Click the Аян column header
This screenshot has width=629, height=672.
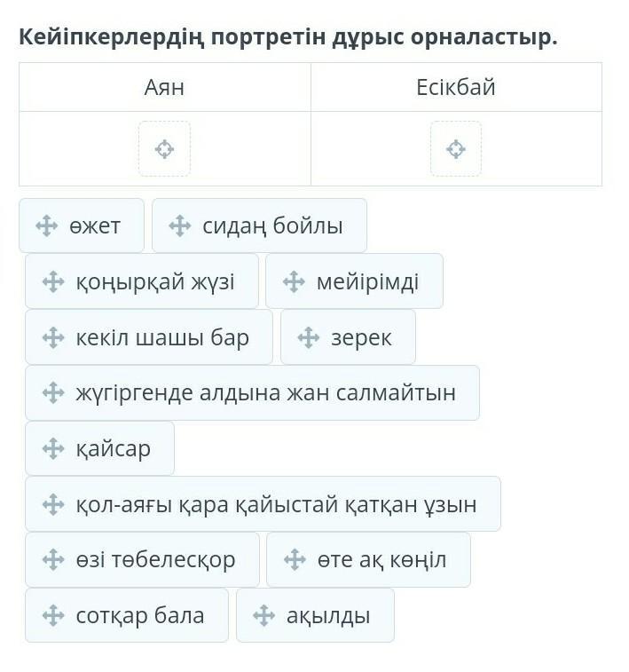click(x=164, y=87)
